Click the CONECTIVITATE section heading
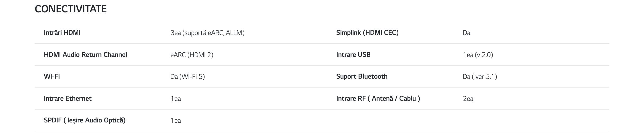The width and height of the screenshot is (644, 139). coord(71,9)
